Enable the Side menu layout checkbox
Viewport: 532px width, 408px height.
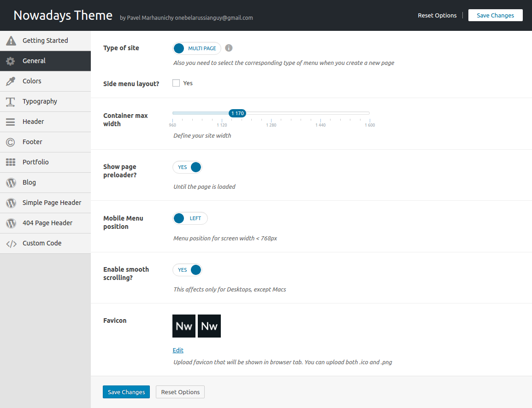(x=176, y=83)
